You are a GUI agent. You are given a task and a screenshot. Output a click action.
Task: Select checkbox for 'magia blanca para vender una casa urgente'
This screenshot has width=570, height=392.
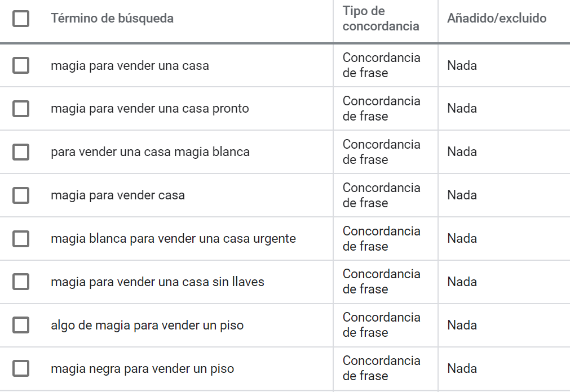[x=21, y=239]
